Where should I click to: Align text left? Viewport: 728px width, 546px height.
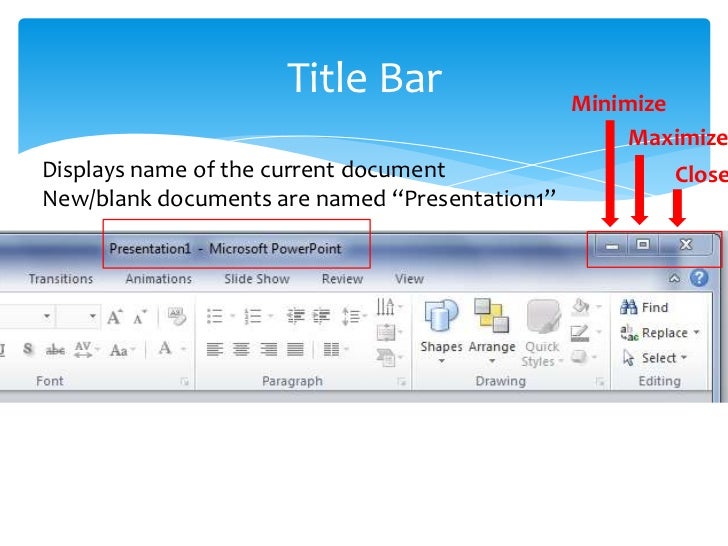click(214, 349)
